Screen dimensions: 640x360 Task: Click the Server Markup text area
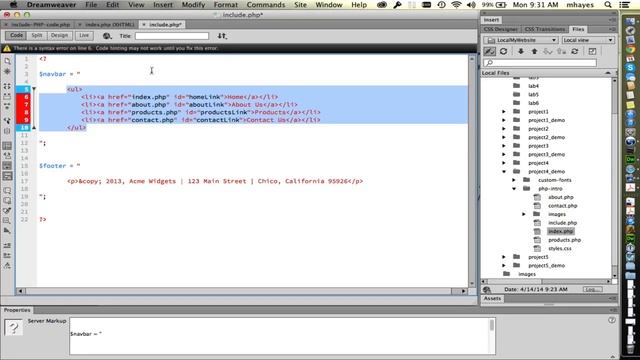282,336
